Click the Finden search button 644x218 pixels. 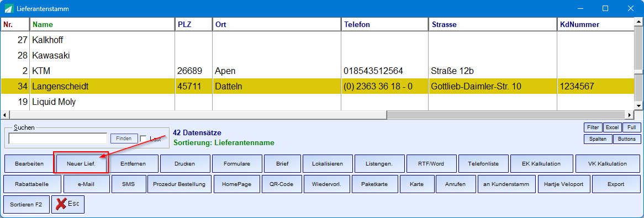[x=124, y=139]
